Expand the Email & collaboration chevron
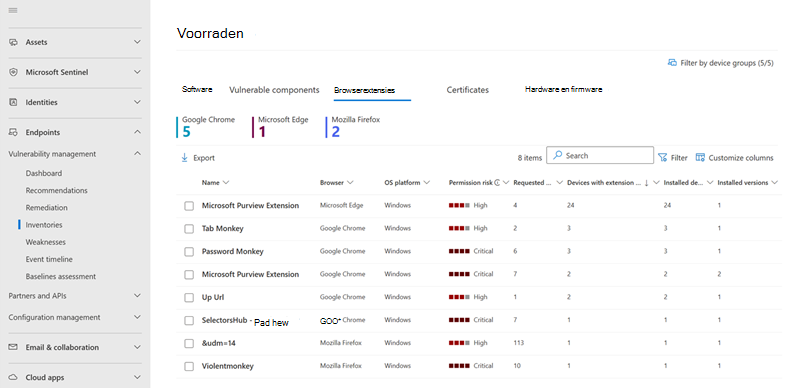 (137, 347)
